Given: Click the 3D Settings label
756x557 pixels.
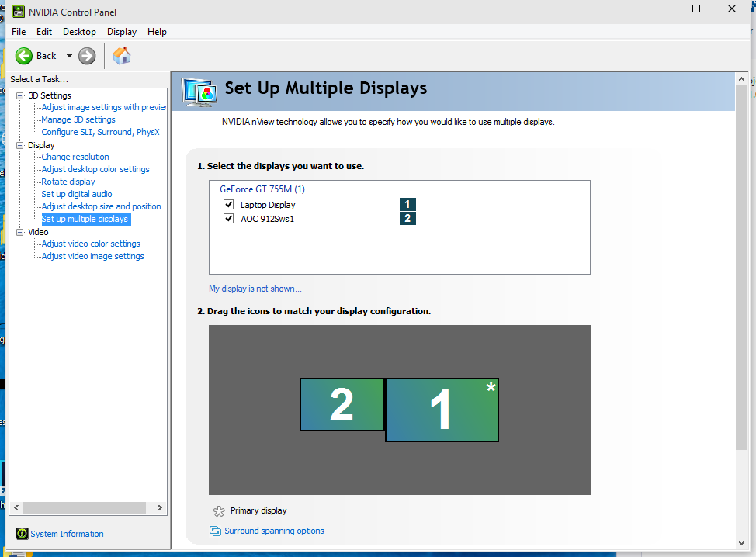Looking at the screenshot, I should tap(50, 95).
